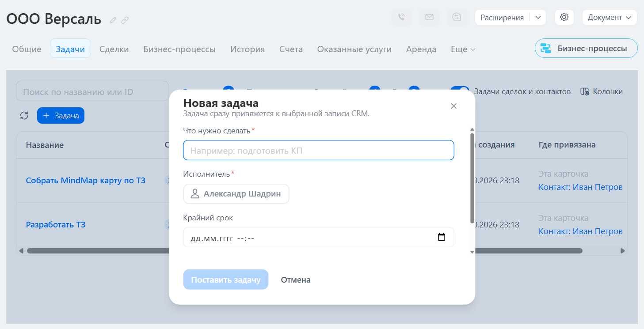This screenshot has width=644, height=329.
Task: Open the Сделки tab
Action: pyautogui.click(x=114, y=49)
